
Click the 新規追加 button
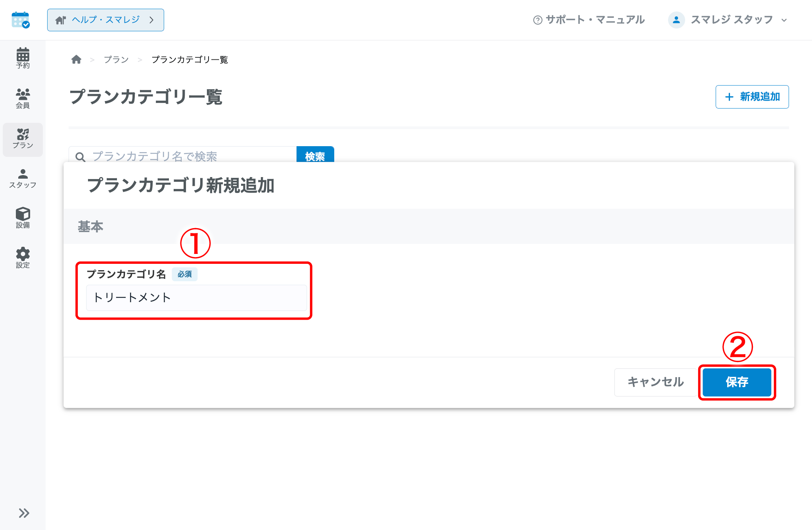(752, 97)
